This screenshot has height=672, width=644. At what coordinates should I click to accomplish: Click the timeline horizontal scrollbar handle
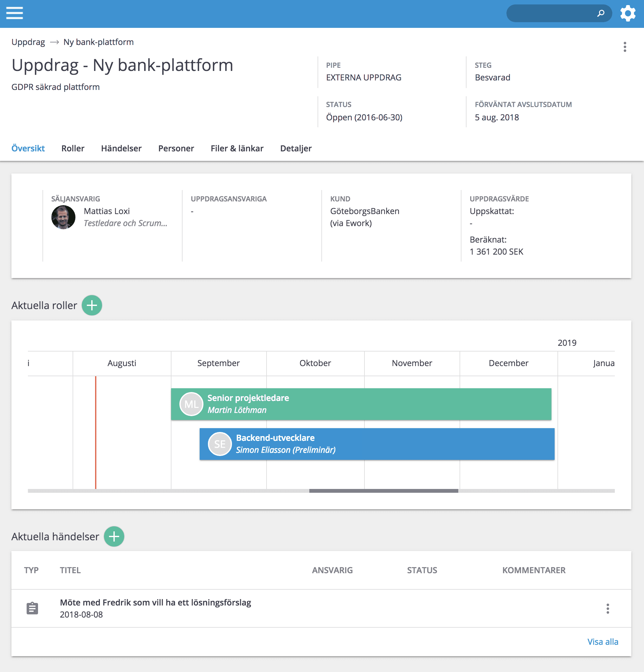pos(383,491)
